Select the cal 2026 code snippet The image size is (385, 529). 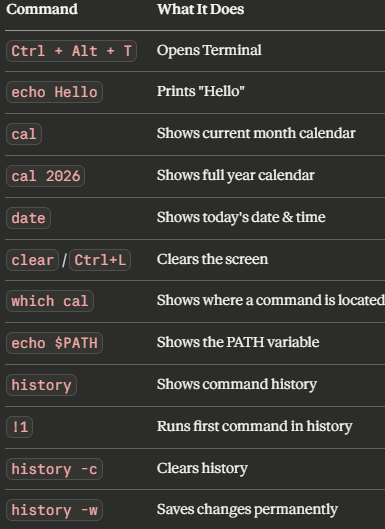click(46, 176)
